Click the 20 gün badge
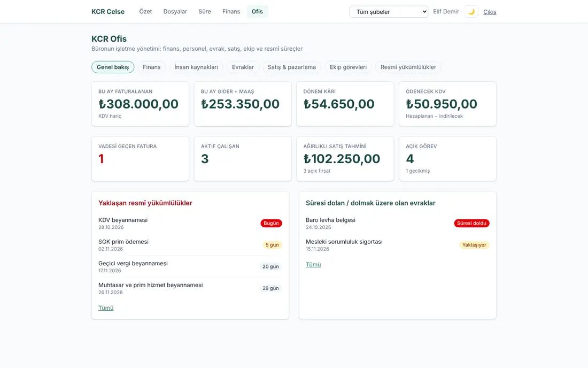The image size is (588, 368). pos(270,267)
